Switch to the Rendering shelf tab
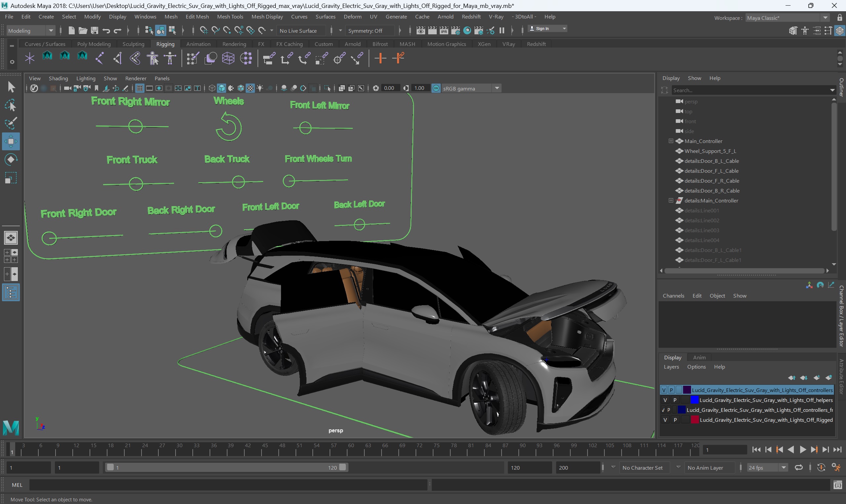 [x=234, y=44]
